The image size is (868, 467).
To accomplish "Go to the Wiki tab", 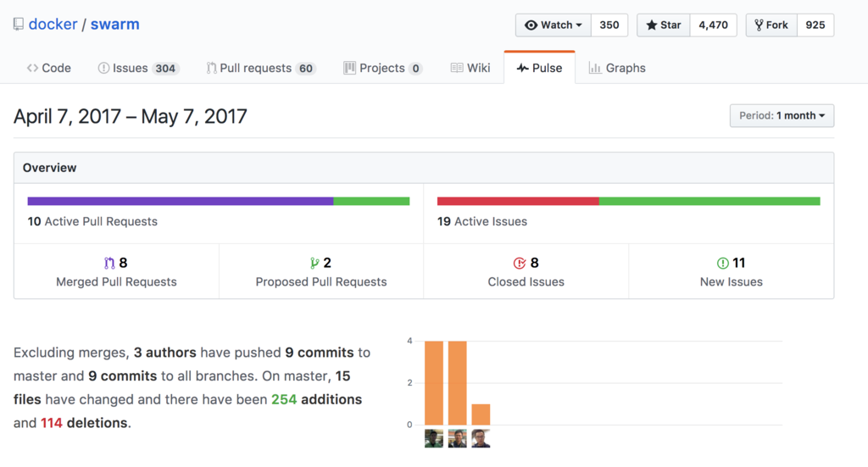I will coord(470,68).
